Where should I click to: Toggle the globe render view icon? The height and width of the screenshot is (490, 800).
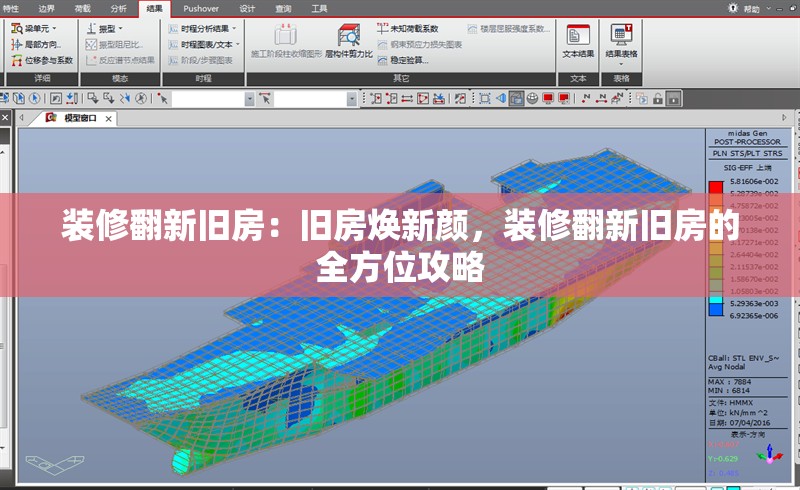click(x=532, y=98)
